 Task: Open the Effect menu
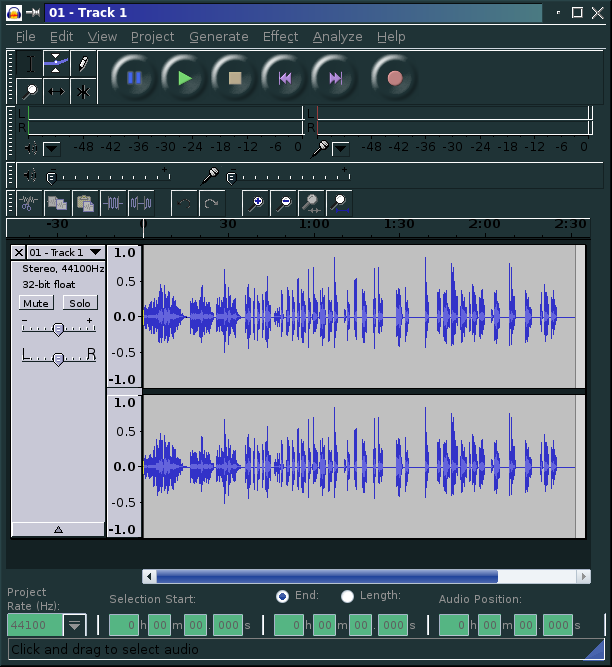click(x=280, y=36)
